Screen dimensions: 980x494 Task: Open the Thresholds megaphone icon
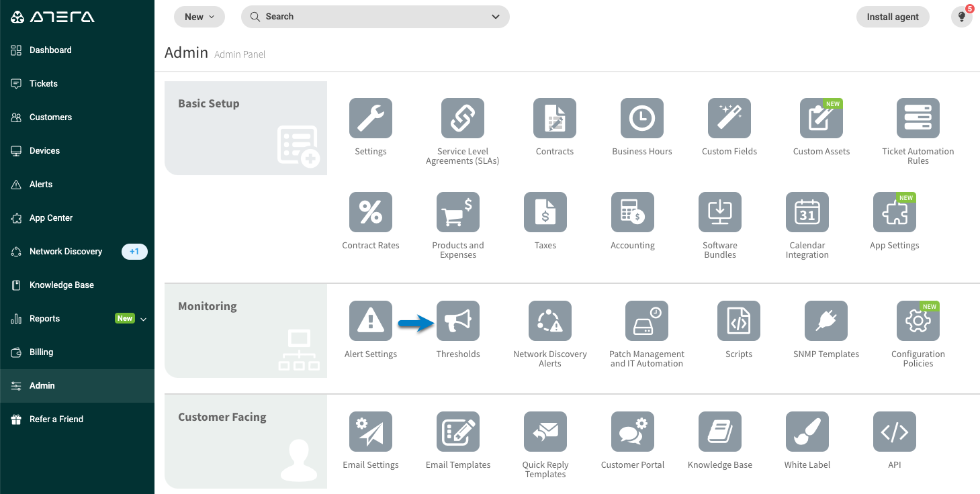[x=458, y=321]
